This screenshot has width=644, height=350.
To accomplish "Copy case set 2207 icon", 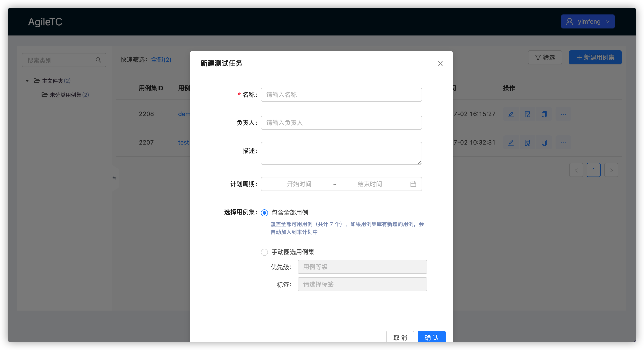I will [x=544, y=143].
